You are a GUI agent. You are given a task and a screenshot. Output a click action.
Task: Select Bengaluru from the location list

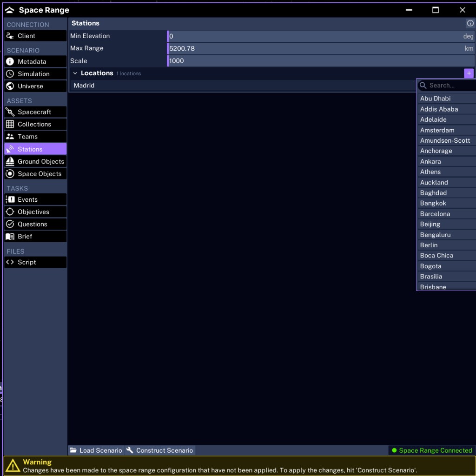coord(447,234)
